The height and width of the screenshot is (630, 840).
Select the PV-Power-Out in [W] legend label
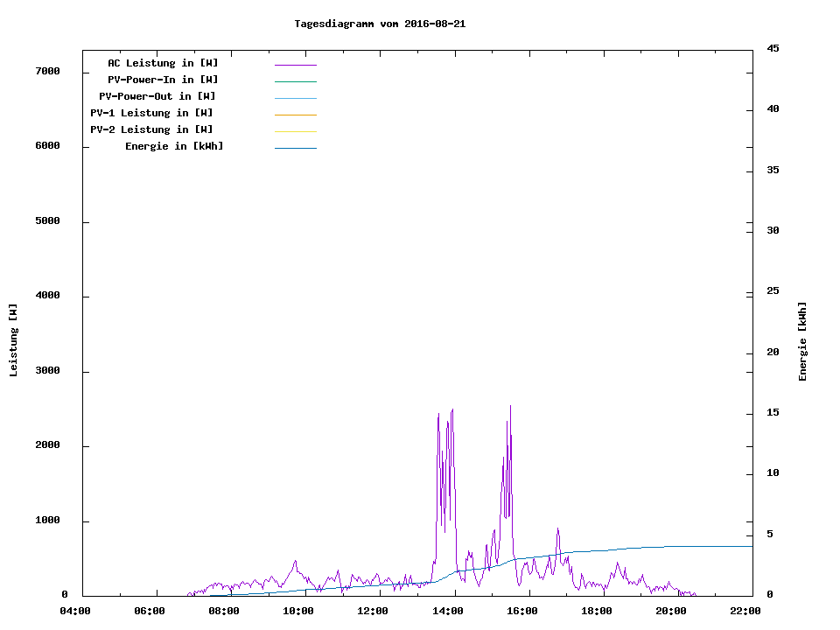[157, 96]
